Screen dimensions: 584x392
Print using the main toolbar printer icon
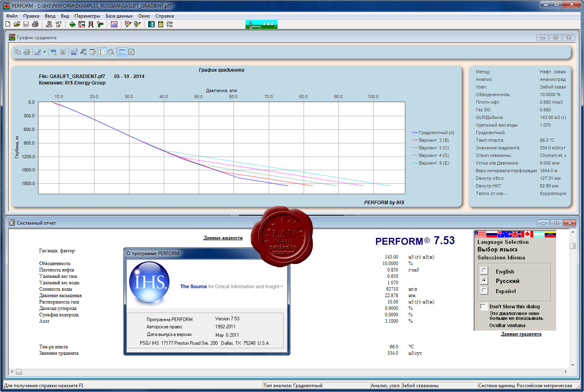pyautogui.click(x=35, y=24)
